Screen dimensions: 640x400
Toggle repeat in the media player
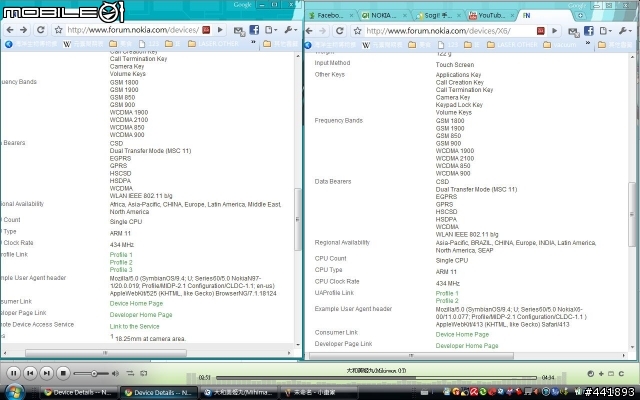(144, 373)
